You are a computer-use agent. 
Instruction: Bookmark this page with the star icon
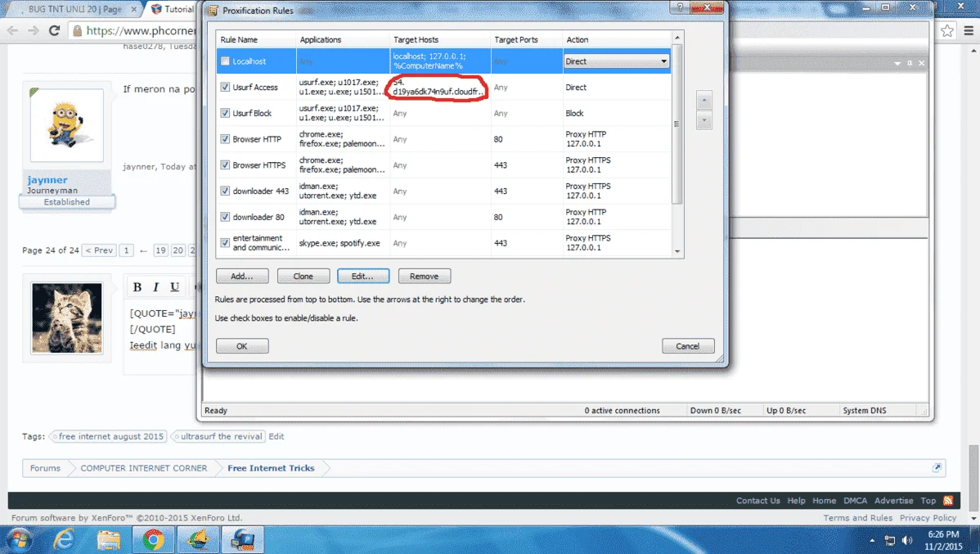tap(947, 30)
